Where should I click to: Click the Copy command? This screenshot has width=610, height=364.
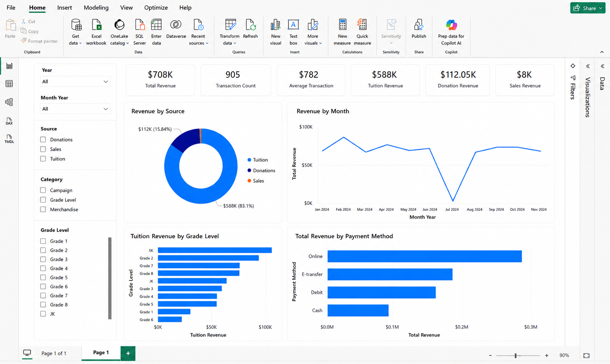(30, 31)
